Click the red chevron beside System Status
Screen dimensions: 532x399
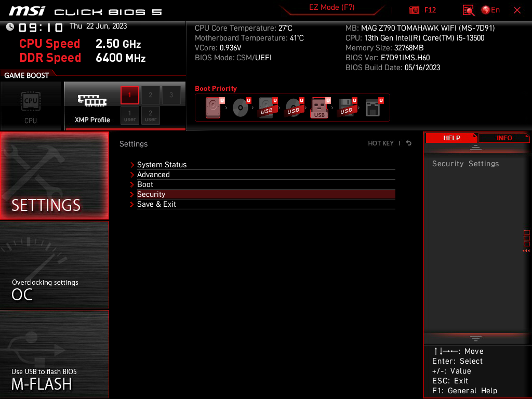(132, 165)
